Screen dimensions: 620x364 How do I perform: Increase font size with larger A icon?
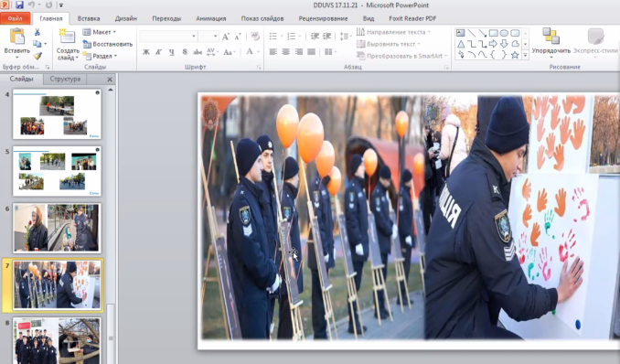(x=226, y=37)
